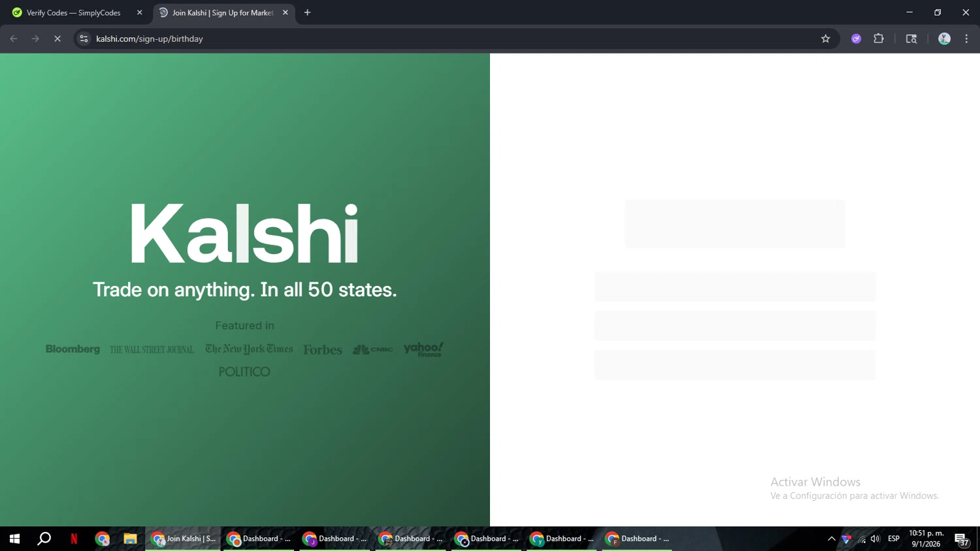The width and height of the screenshot is (980, 551).
Task: Close the Verify Codes SimplyCodes tab
Action: tap(139, 12)
